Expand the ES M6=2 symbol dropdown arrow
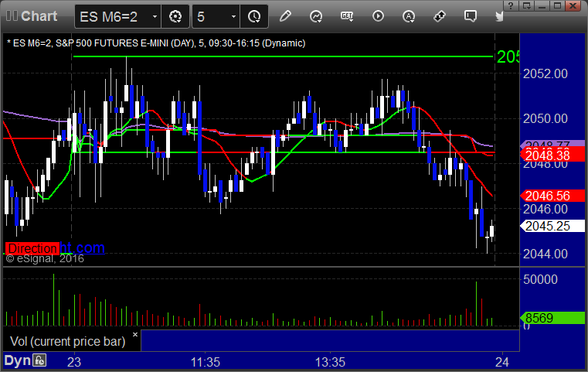 155,17
